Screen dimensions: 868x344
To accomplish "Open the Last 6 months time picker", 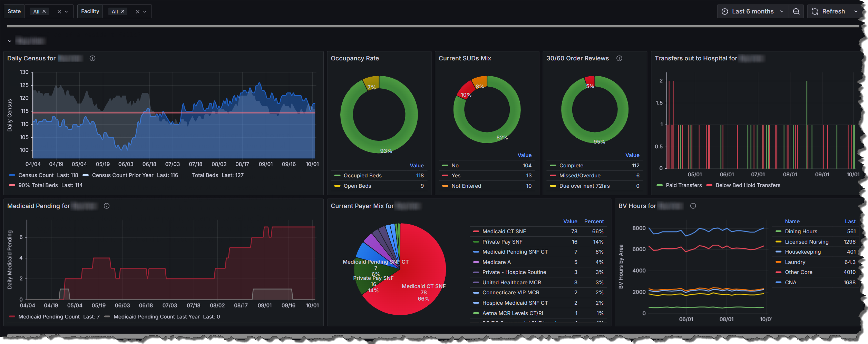I will click(752, 11).
